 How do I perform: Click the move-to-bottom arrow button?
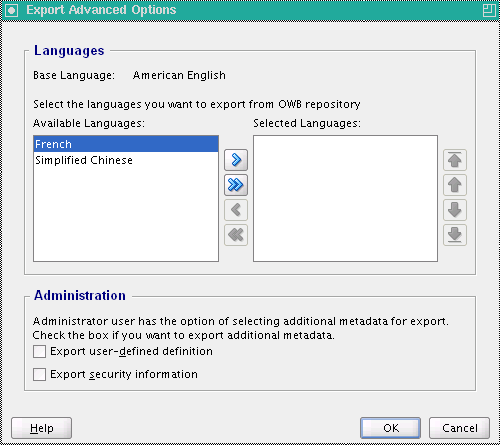(455, 235)
